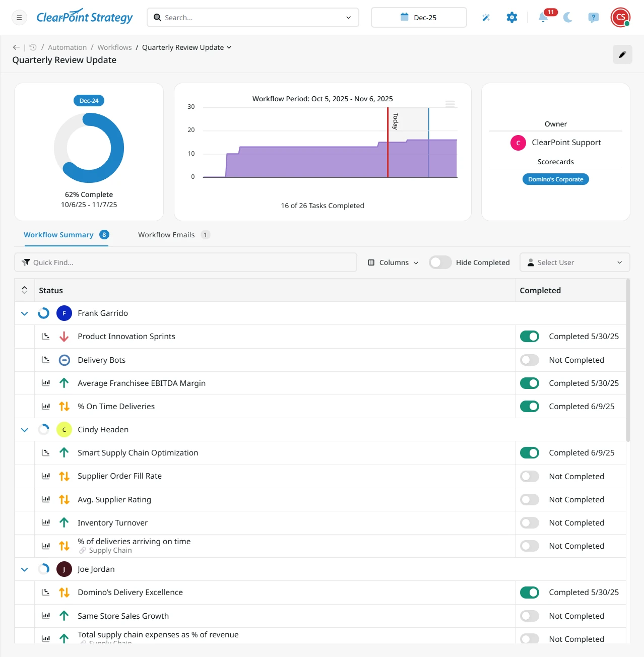Toggle completion for Avg. Supplier Rating
The image size is (644, 657).
click(x=530, y=500)
